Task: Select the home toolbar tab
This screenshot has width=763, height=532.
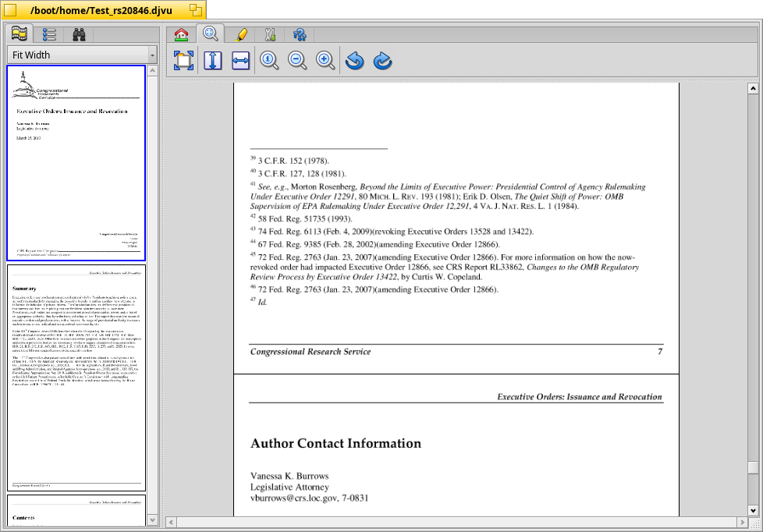Action: [182, 34]
